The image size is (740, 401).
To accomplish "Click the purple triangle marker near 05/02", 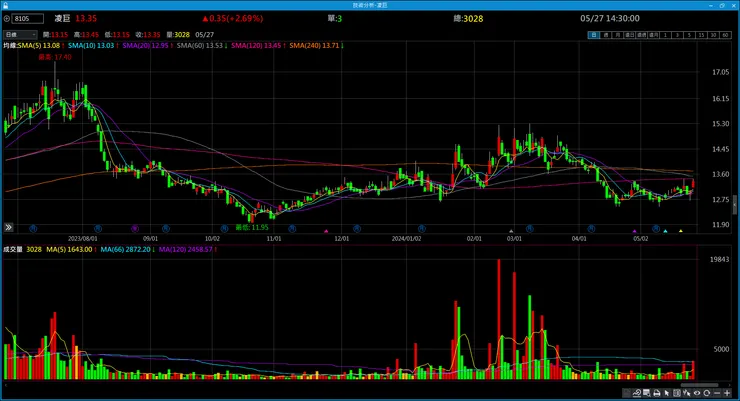I will click(634, 231).
